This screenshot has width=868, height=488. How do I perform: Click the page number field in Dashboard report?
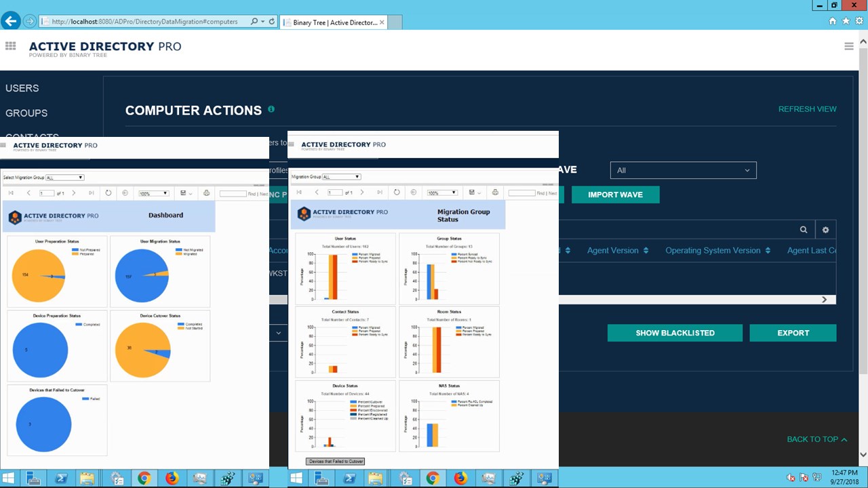(x=46, y=193)
